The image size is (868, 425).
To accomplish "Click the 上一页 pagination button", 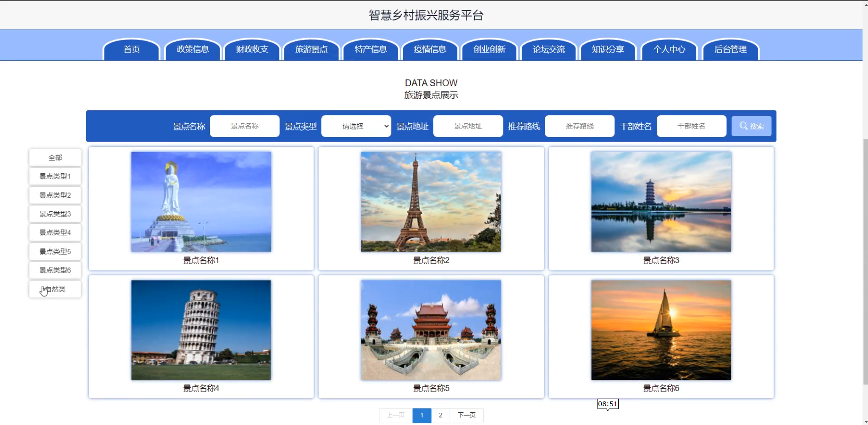I will pyautogui.click(x=396, y=415).
